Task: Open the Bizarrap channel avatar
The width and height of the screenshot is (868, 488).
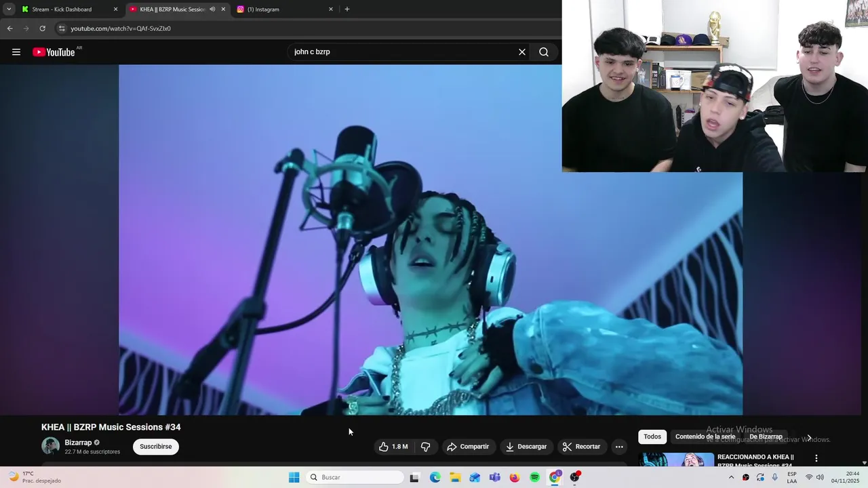Action: click(x=50, y=446)
